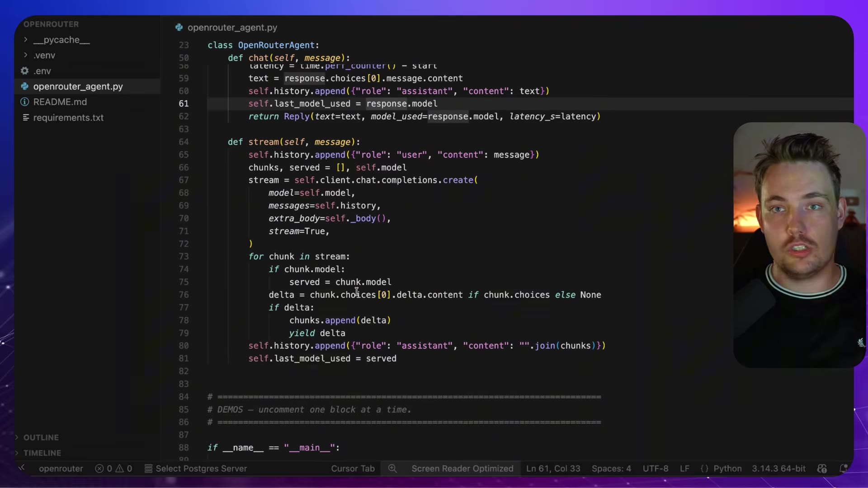Click the openrouter_agent.py breadcrumb label
This screenshot has width=868, height=488.
(232, 28)
